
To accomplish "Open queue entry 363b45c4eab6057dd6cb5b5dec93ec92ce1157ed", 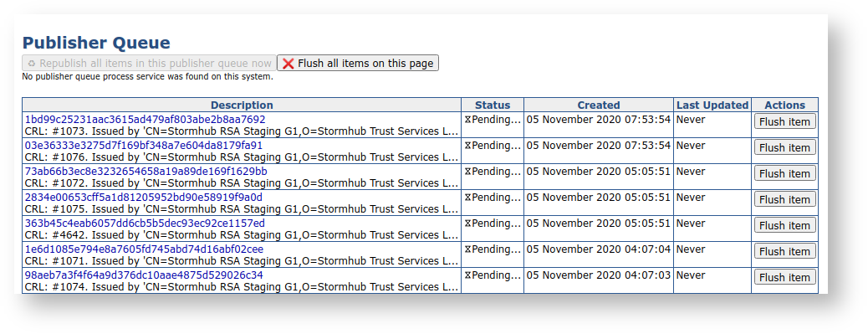I will click(x=145, y=224).
